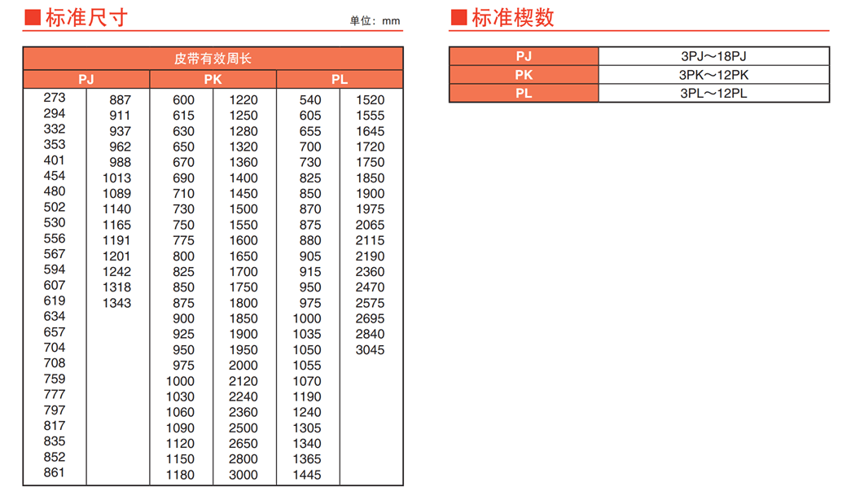
Task: Click the largest PK value 3000
Action: point(243,476)
